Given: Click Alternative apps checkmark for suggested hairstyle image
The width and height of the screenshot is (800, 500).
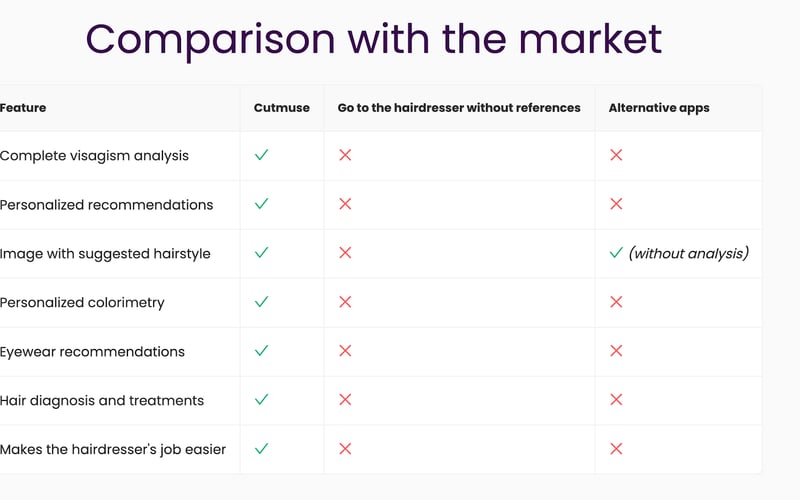Looking at the screenshot, I should pos(616,253).
